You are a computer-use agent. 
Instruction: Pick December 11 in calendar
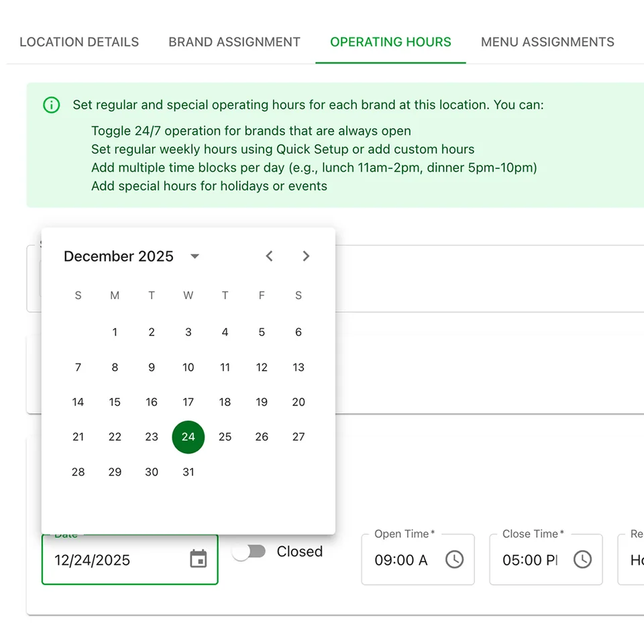(x=225, y=367)
